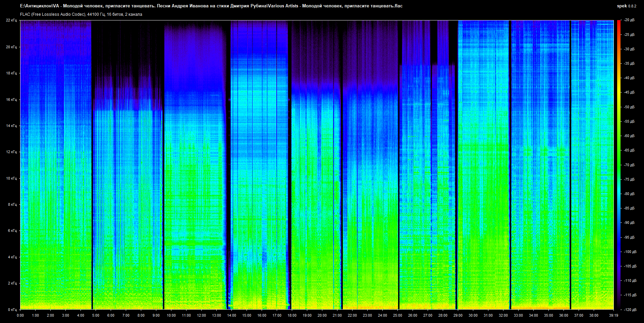Screen dimensions: 644x323
Task: Click the -20 дБ level label
Action: [629, 20]
